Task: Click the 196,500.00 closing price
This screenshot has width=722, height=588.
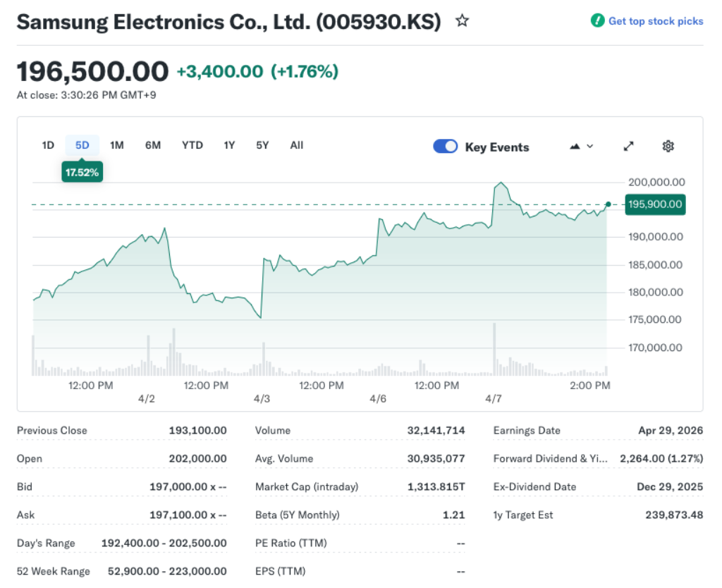Action: (x=92, y=72)
